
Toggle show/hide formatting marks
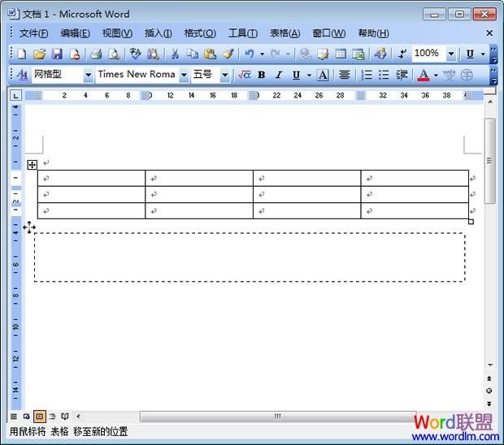pos(402,54)
